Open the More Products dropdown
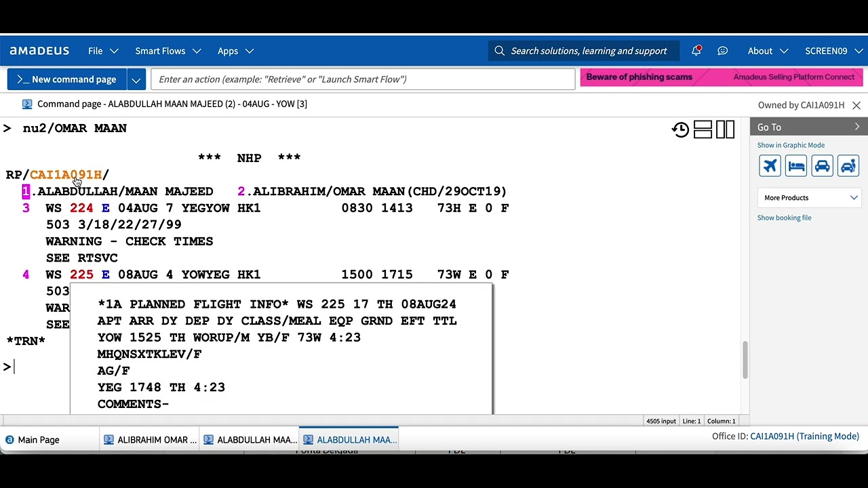Viewport: 868px width, 488px height. tap(809, 198)
